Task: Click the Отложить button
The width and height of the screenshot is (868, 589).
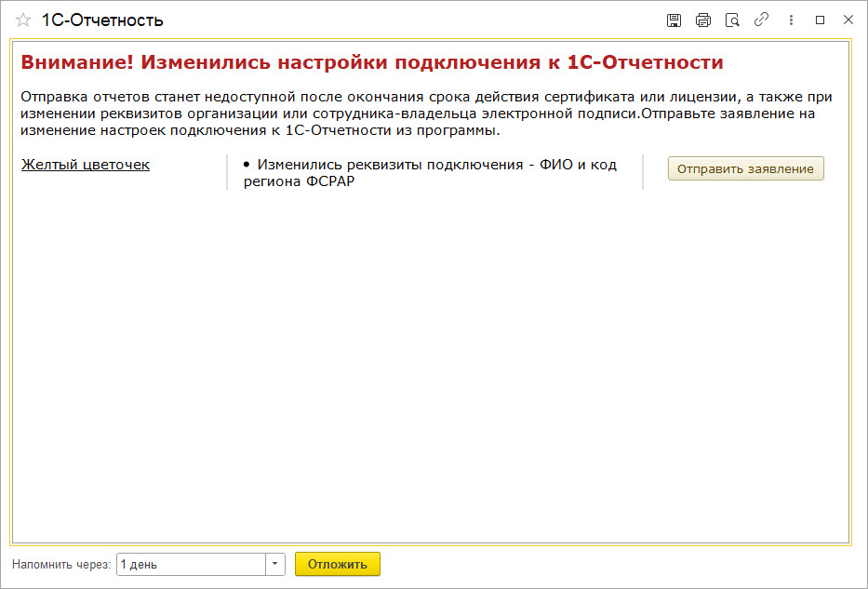Action: click(x=338, y=565)
